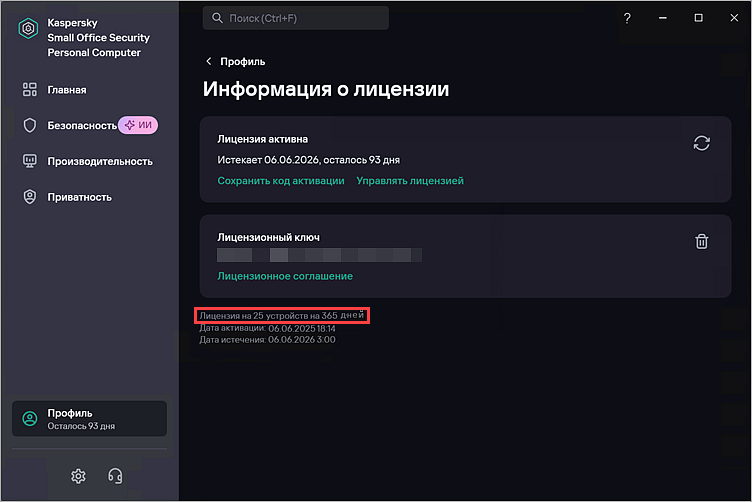Refresh license status with circular arrows icon

click(x=701, y=143)
